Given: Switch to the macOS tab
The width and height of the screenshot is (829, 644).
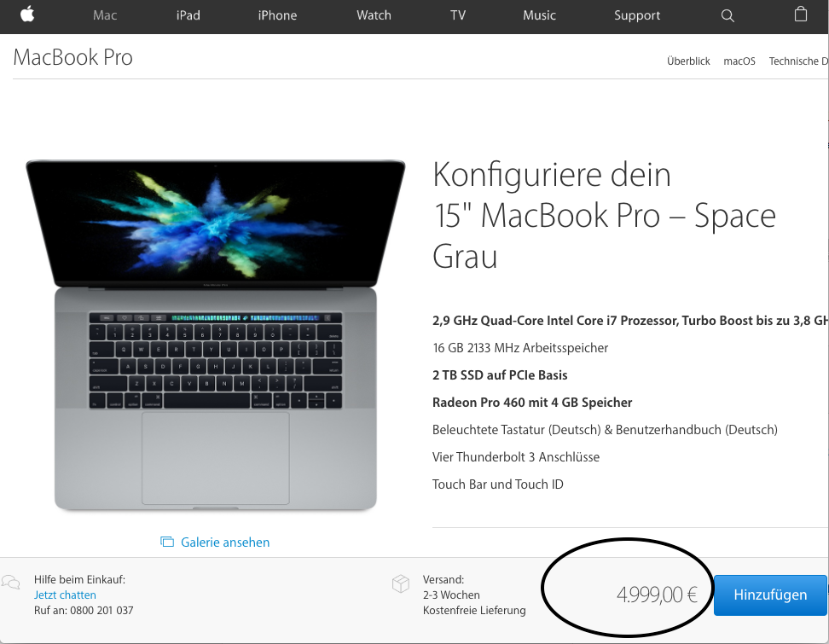Looking at the screenshot, I should click(739, 61).
